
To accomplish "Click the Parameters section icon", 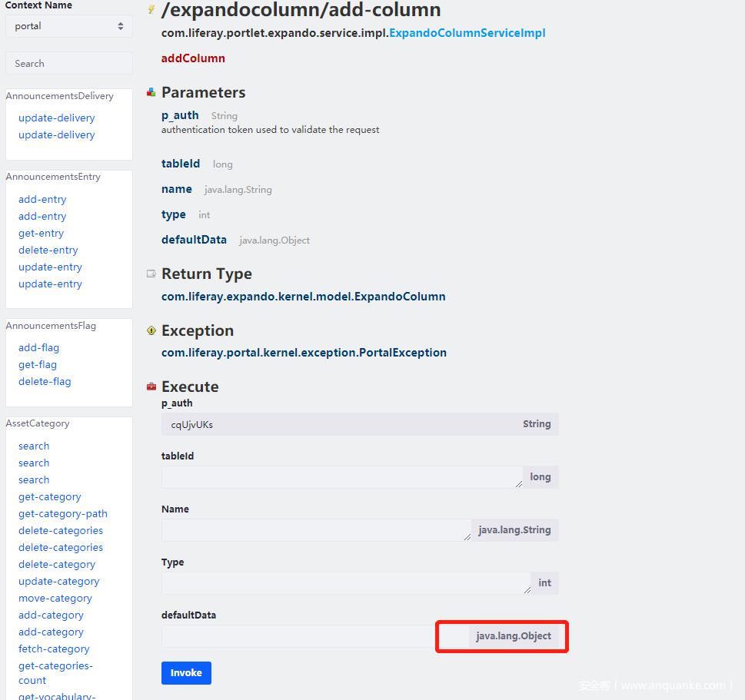I will click(151, 93).
